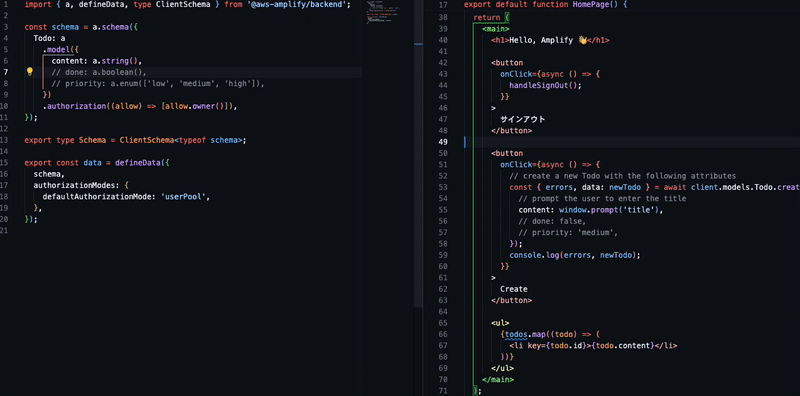The width and height of the screenshot is (800, 396).
Task: Click "window.prompt('title')" on line 55
Action: (609, 210)
